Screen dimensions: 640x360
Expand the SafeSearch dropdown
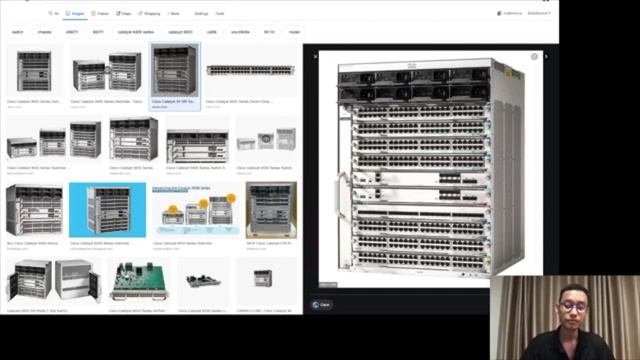[x=539, y=13]
